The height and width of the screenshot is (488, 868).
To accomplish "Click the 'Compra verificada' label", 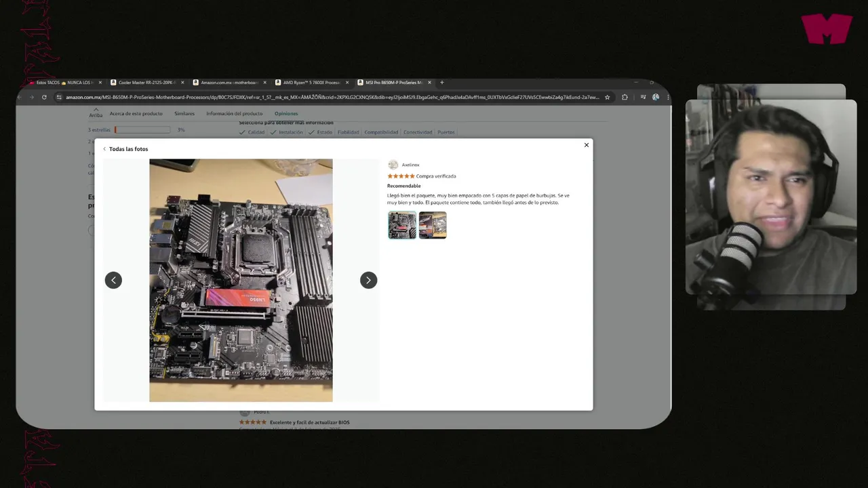I will (x=436, y=176).
